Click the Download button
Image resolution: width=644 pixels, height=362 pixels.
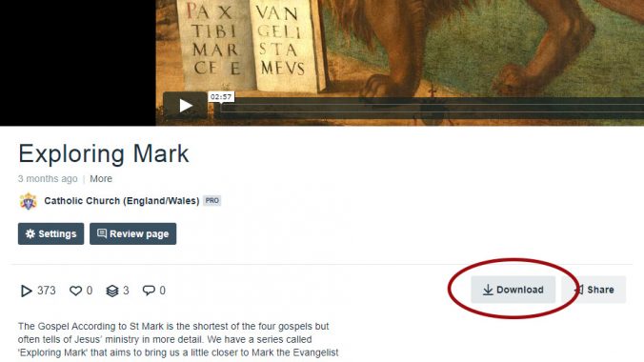tap(513, 290)
